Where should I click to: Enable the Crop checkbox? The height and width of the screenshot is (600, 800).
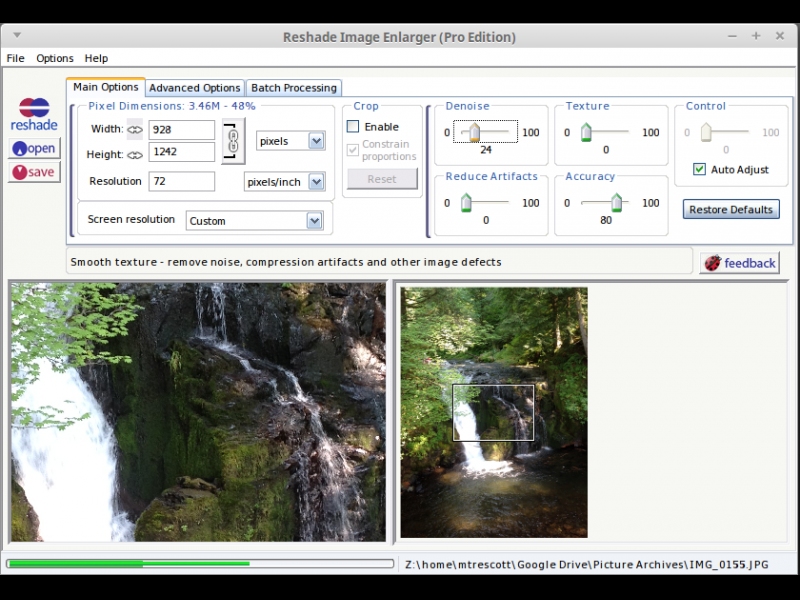(x=353, y=127)
